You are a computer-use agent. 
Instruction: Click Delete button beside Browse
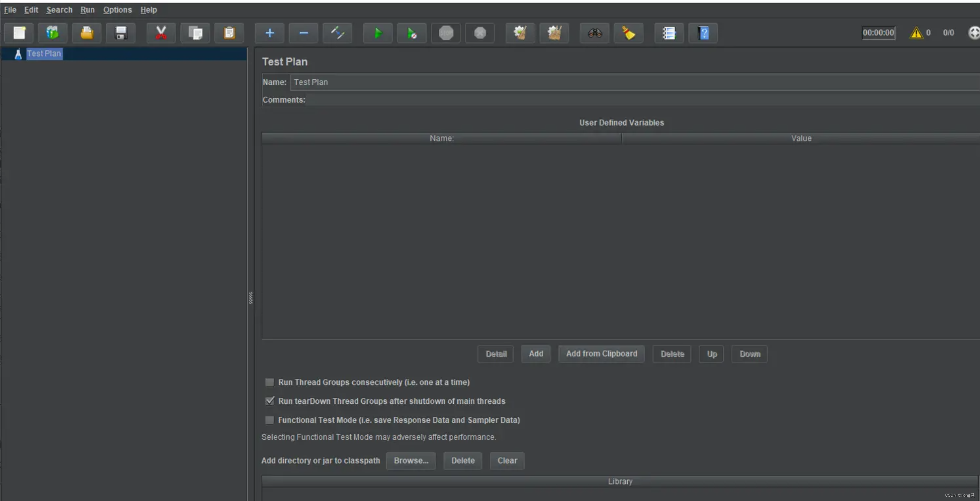coord(463,461)
